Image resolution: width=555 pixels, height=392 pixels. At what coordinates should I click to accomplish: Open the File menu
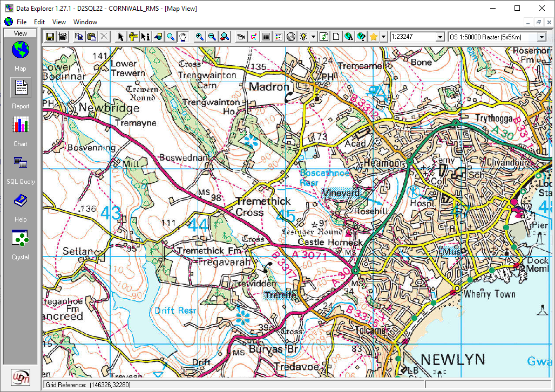(22, 22)
